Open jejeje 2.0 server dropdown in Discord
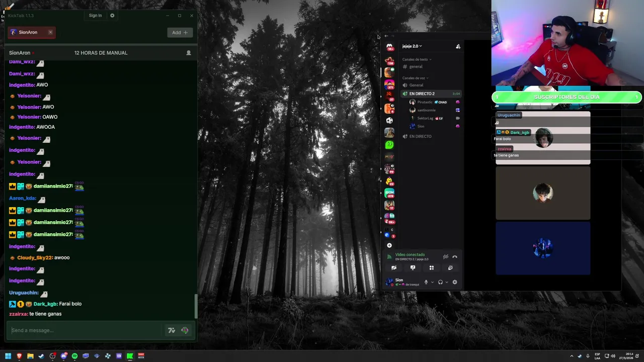The width and height of the screenshot is (644, 362). (x=412, y=46)
